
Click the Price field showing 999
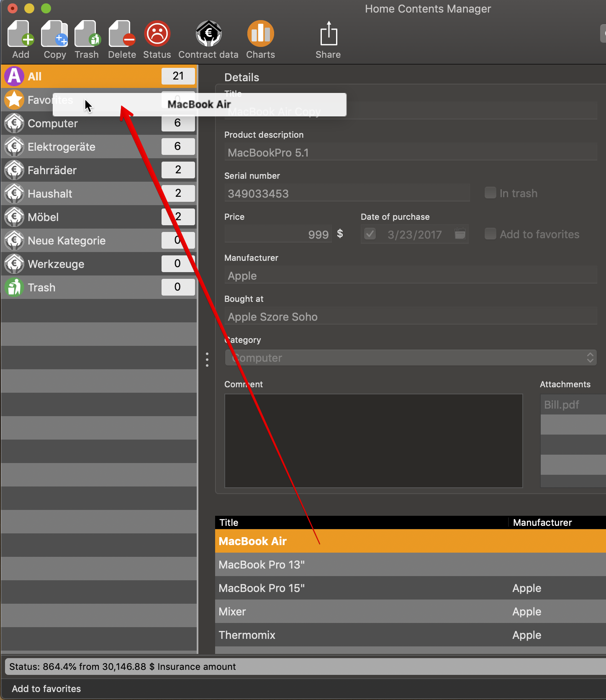(278, 234)
